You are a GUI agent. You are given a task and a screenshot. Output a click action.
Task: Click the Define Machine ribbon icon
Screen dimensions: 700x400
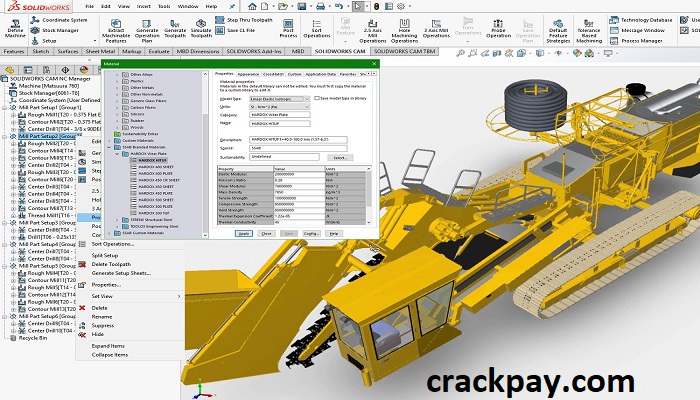tap(15, 29)
